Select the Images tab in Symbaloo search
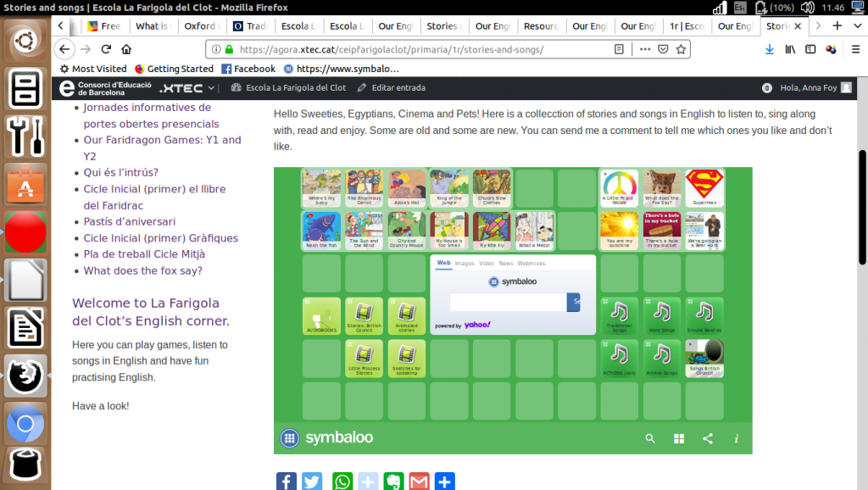 click(x=465, y=264)
